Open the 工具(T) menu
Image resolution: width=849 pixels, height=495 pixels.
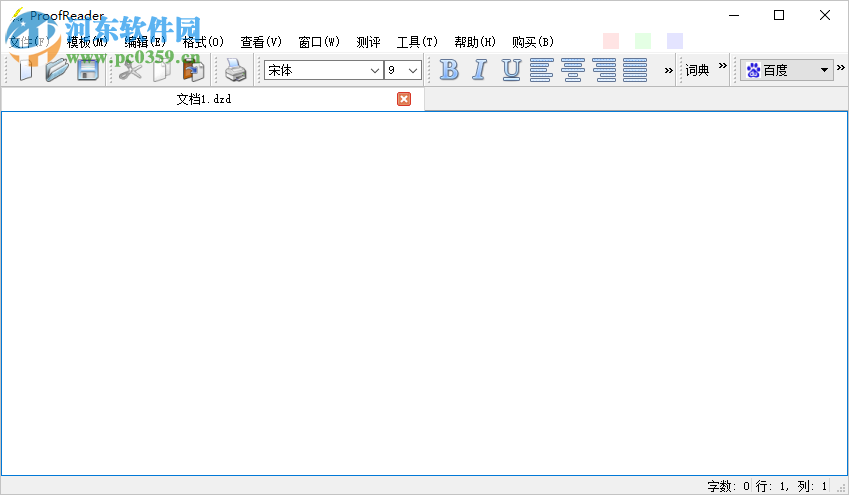[x=417, y=42]
